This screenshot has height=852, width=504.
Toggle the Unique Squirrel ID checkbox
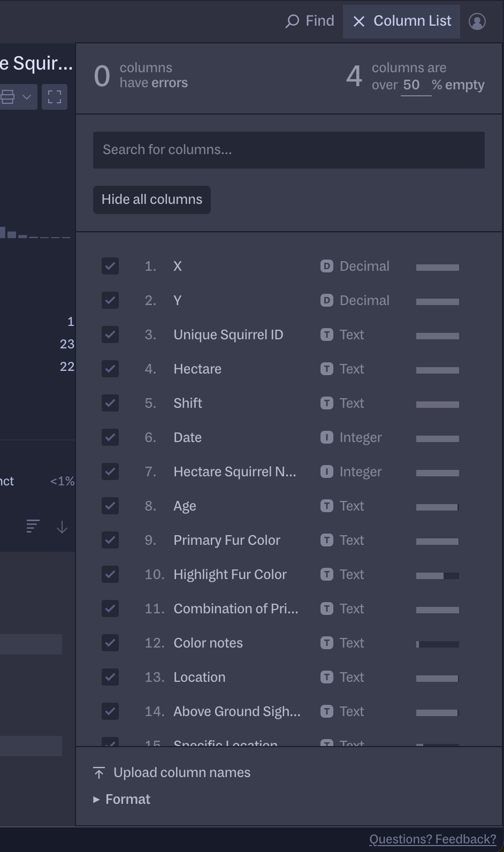(110, 334)
